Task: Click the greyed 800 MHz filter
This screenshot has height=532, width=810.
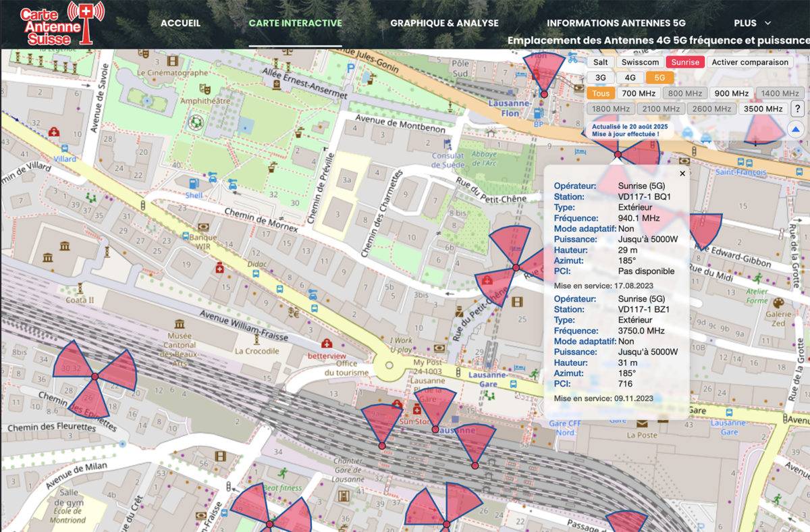Action: [685, 93]
